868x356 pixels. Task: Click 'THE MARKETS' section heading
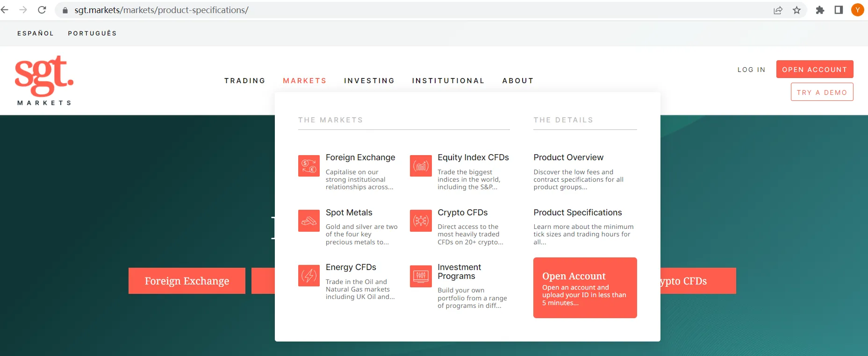(x=330, y=120)
